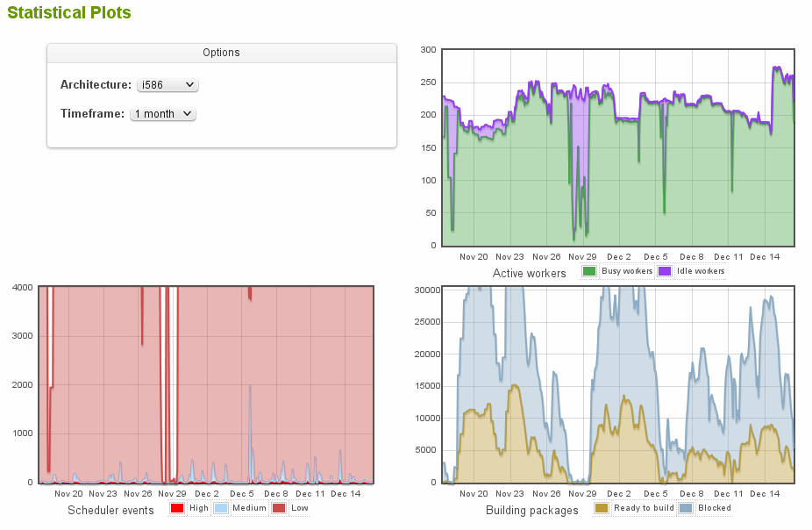Click the Blocked legend swatch
The width and height of the screenshot is (812, 530).
tap(686, 508)
